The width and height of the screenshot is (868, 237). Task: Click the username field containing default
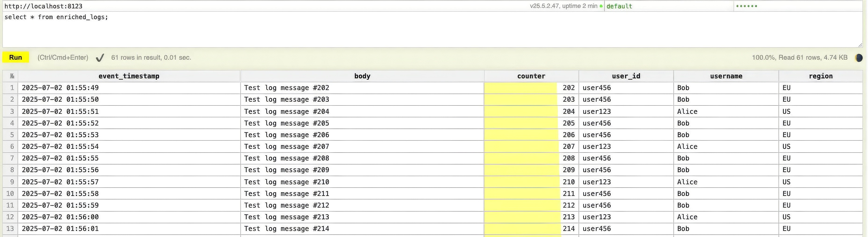669,6
